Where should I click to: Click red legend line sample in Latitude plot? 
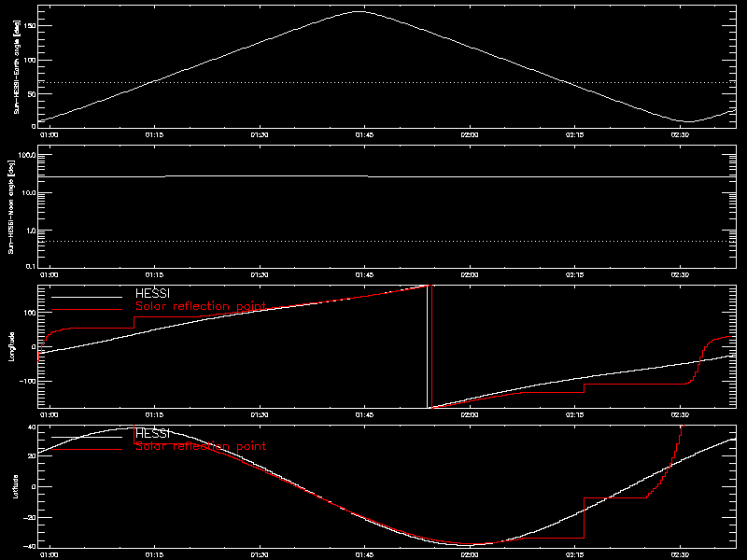click(87, 450)
